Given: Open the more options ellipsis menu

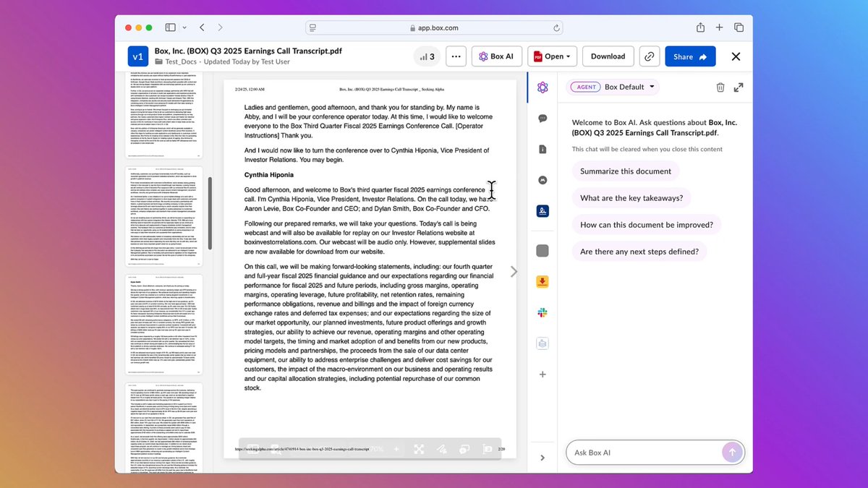Looking at the screenshot, I should click(x=456, y=56).
